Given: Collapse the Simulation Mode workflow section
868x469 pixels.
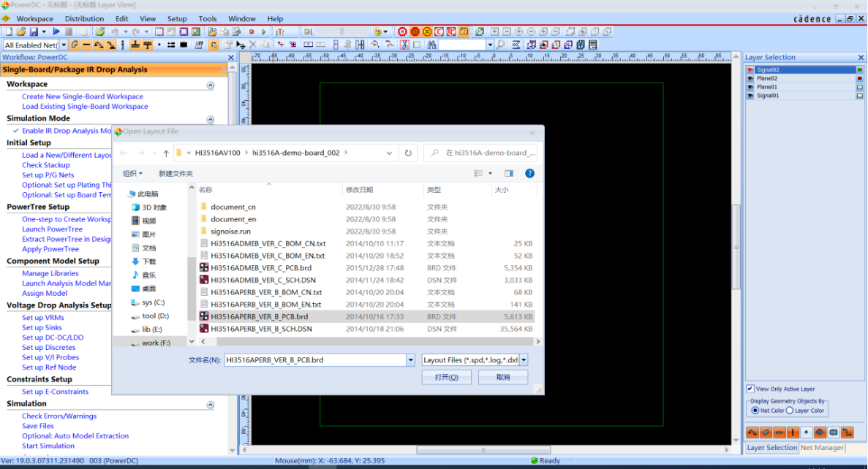Looking at the screenshot, I should click(x=211, y=120).
